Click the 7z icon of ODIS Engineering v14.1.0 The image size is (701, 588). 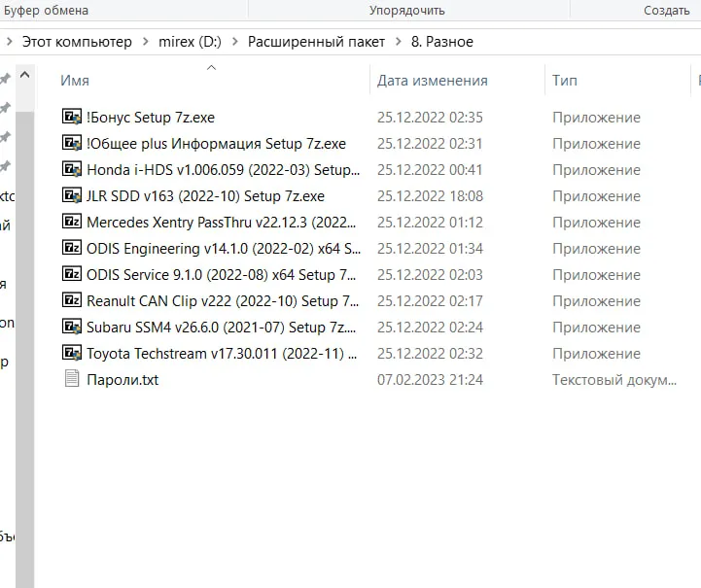(72, 248)
